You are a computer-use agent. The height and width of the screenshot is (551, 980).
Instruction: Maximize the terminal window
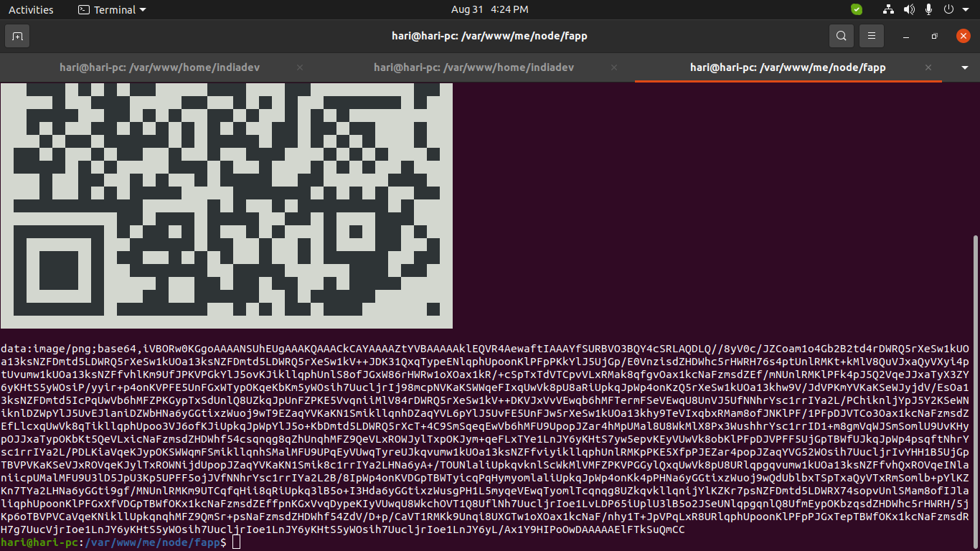pyautogui.click(x=934, y=36)
